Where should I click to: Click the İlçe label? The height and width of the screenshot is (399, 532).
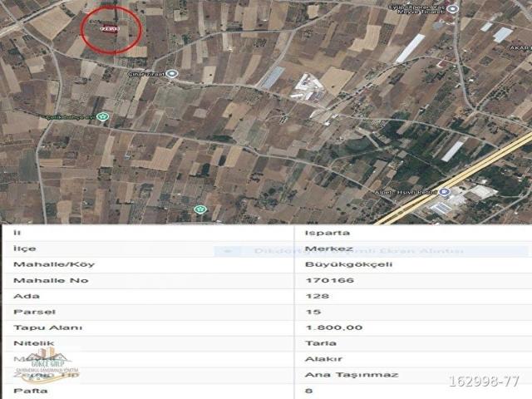pos(24,248)
